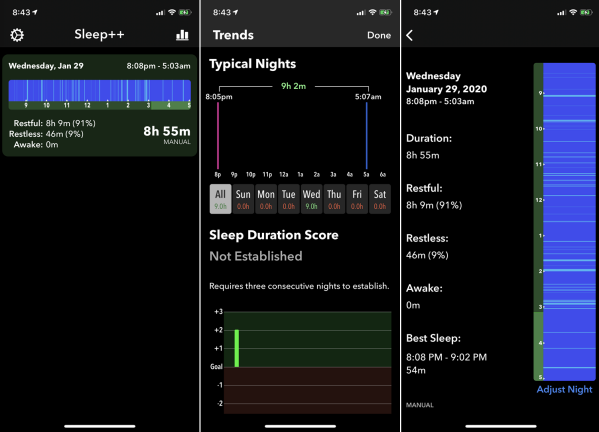Image resolution: width=599 pixels, height=432 pixels.
Task: Select the Sun day tab
Action: (x=243, y=199)
